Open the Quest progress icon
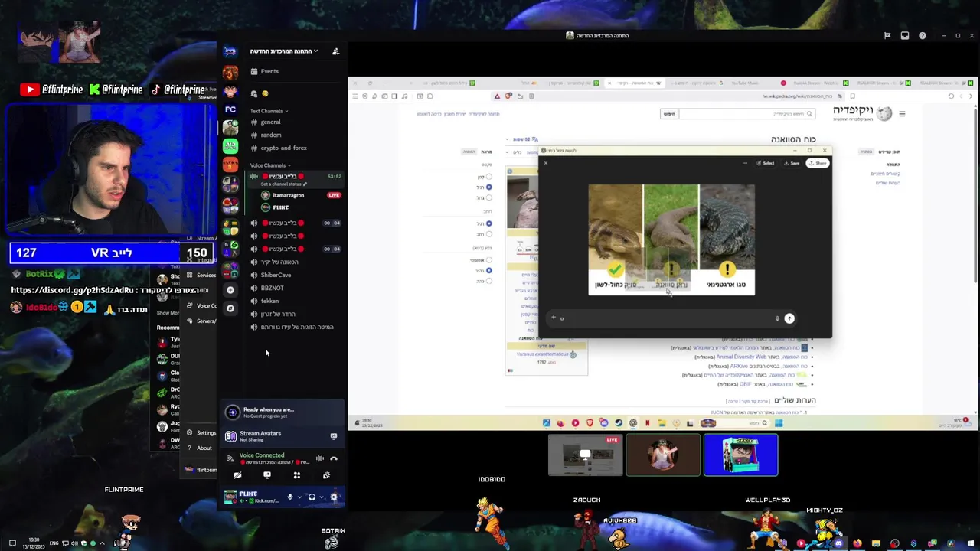The height and width of the screenshot is (551, 980). click(233, 412)
